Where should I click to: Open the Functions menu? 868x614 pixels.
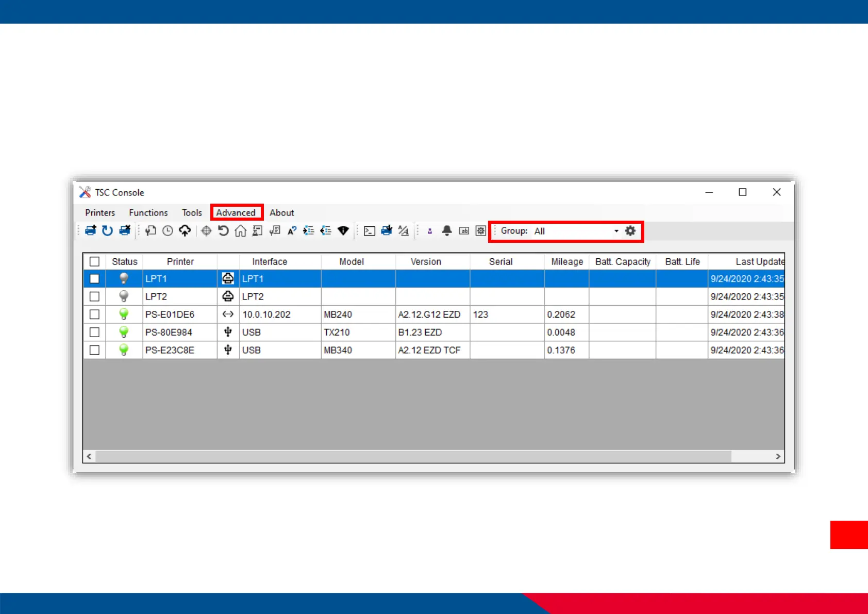[148, 212]
